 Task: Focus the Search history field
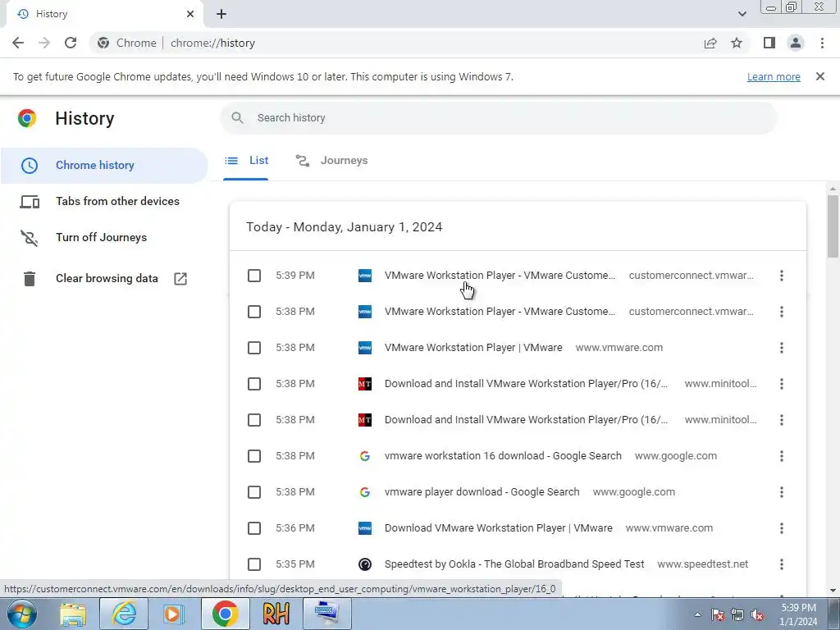pyautogui.click(x=498, y=118)
